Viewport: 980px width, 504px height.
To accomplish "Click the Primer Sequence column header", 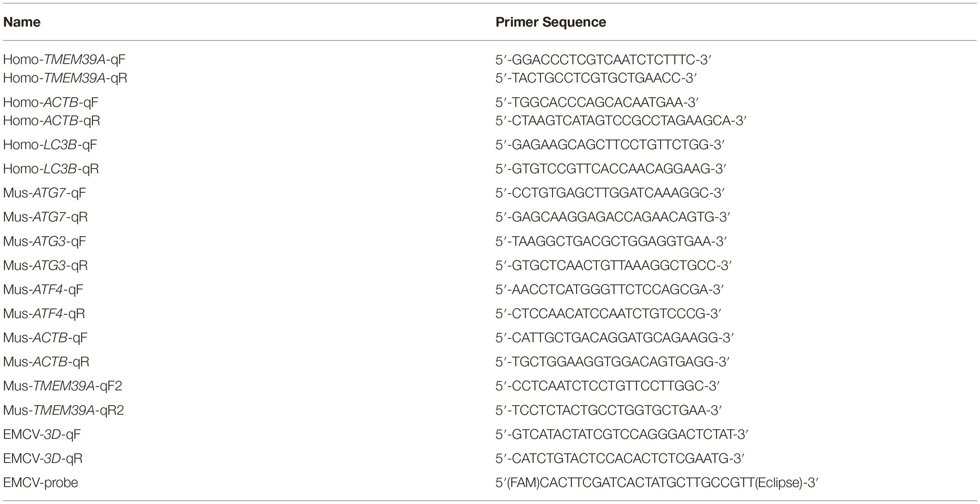I will pyautogui.click(x=551, y=22).
